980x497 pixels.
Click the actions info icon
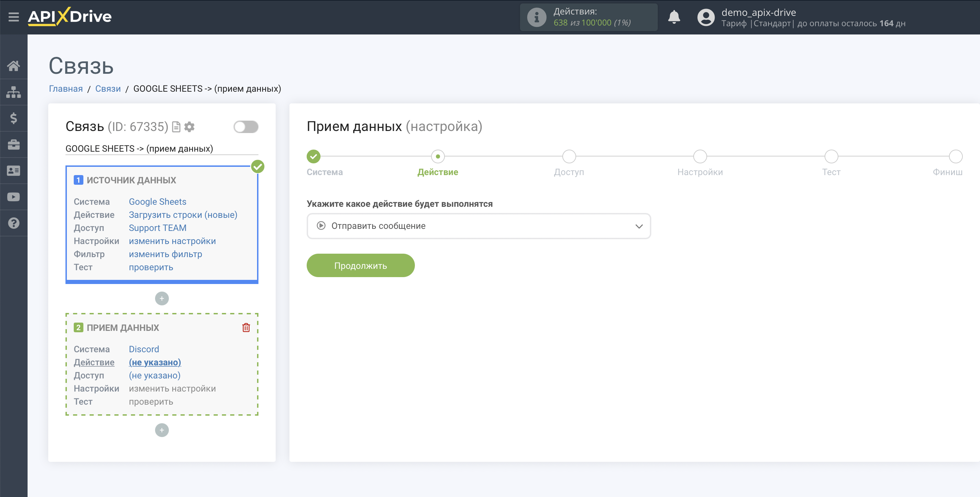click(x=537, y=17)
